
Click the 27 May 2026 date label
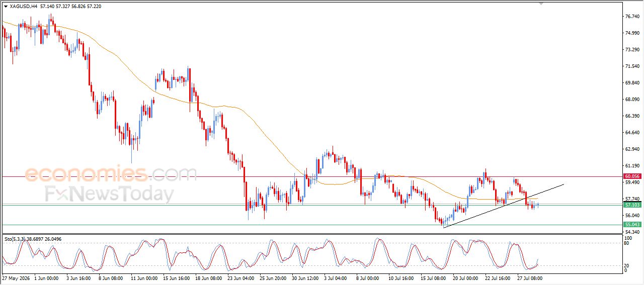point(17,277)
